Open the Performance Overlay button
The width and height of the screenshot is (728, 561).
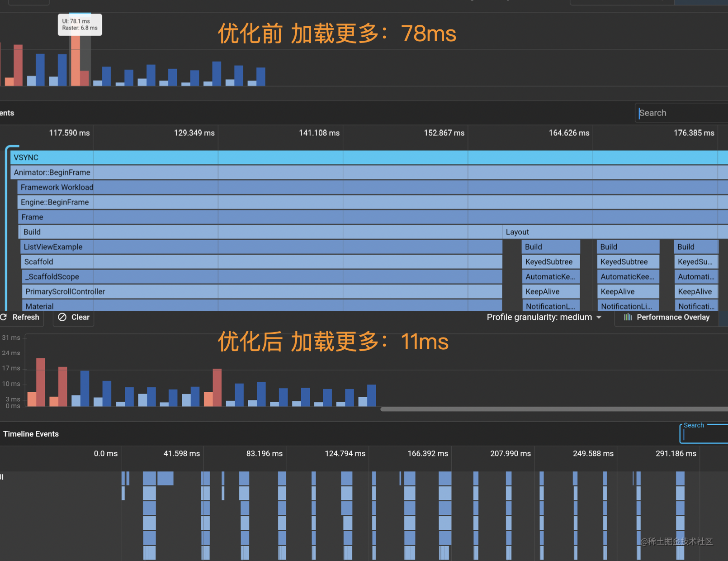667,317
